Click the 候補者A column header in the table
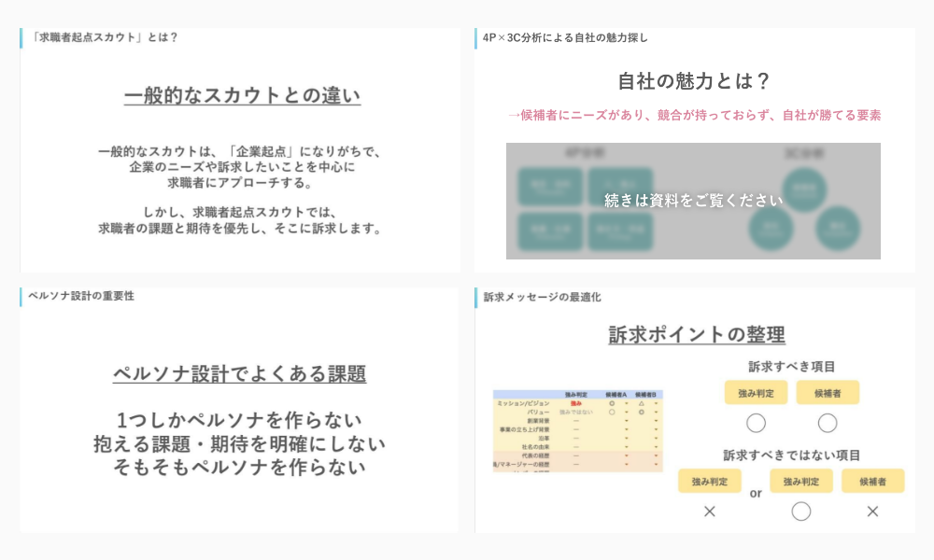This screenshot has width=934, height=560. coord(616,395)
